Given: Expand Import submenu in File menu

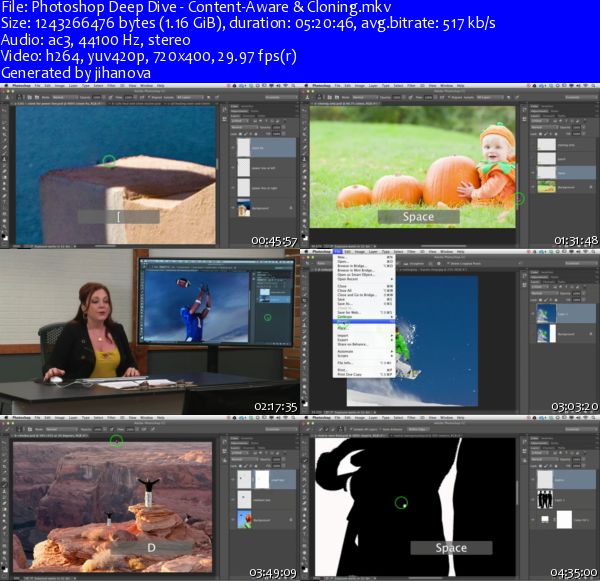Looking at the screenshot, I should 364,336.
